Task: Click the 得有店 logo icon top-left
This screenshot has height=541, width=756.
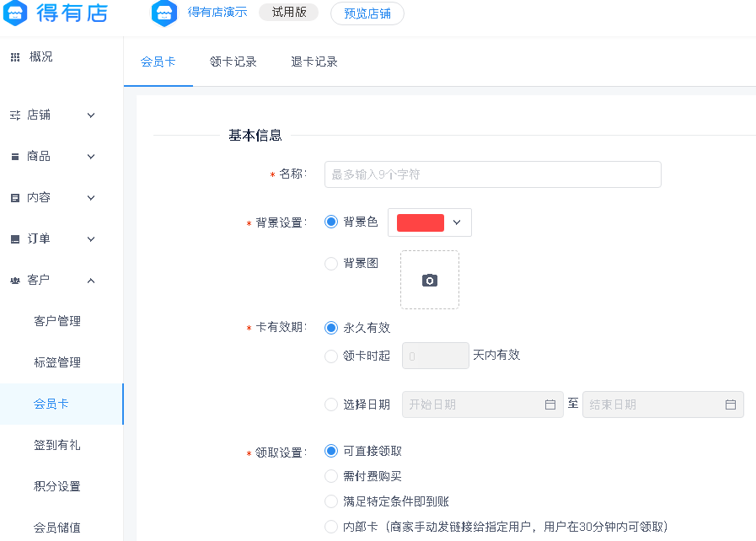Action: (15, 13)
